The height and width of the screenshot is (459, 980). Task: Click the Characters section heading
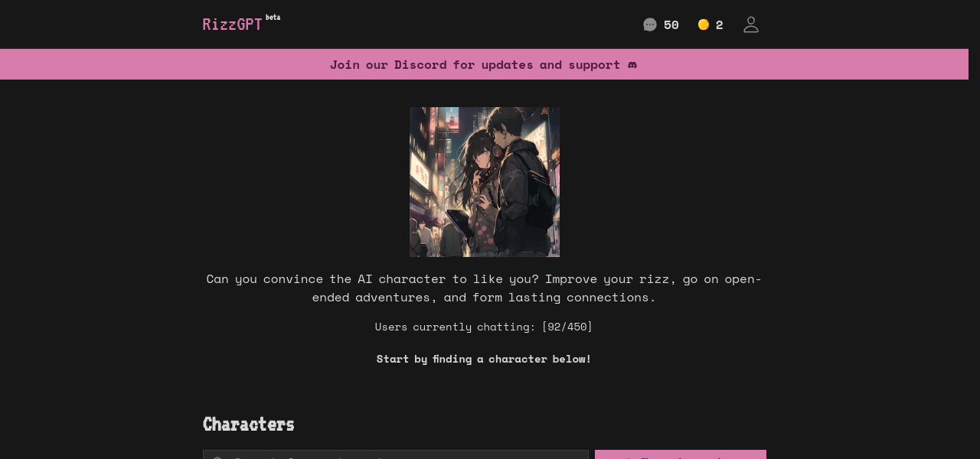[x=248, y=424]
